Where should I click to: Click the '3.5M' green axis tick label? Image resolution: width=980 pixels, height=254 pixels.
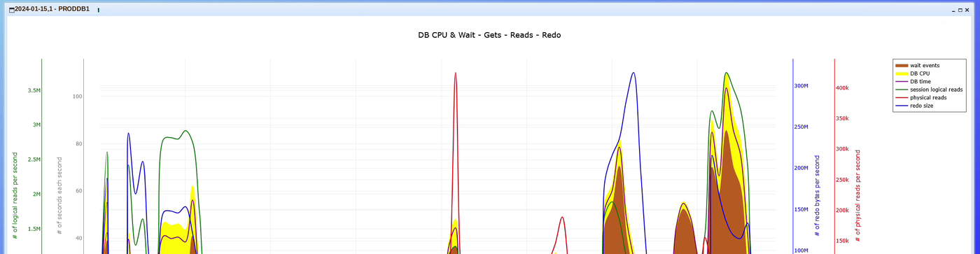(x=34, y=90)
